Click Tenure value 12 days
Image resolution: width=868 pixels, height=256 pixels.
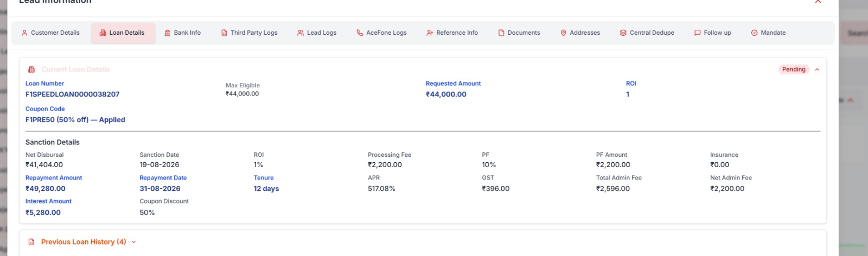click(x=266, y=189)
